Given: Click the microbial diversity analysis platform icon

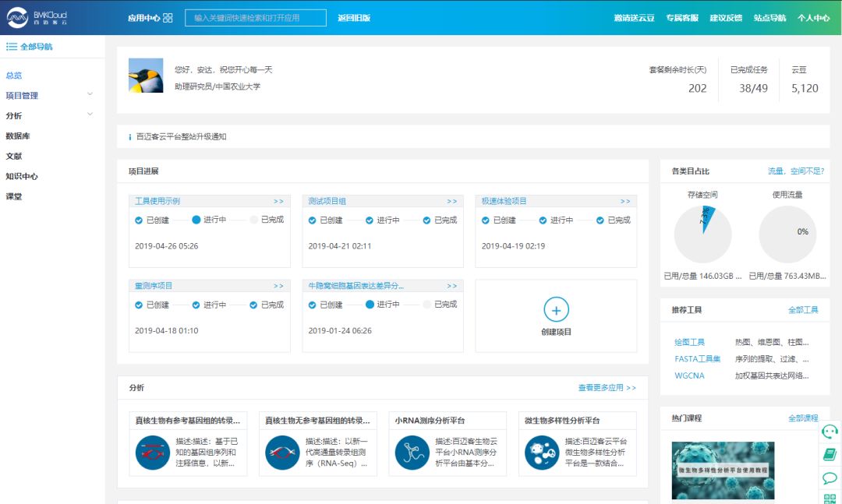Looking at the screenshot, I should coord(542,453).
